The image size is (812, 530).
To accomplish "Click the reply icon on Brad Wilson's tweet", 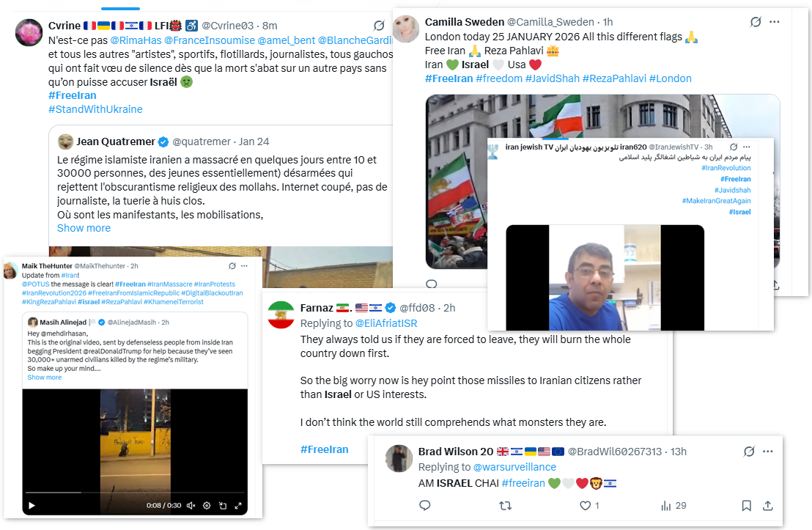I will (x=424, y=505).
